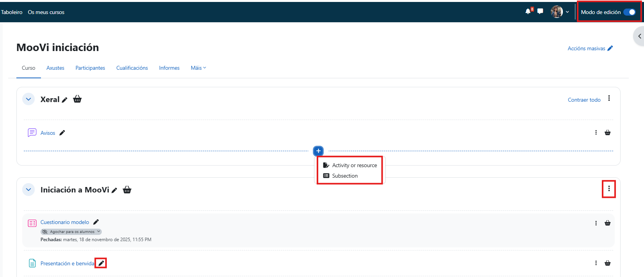Edit the Avisos title with pencil

(x=62, y=133)
